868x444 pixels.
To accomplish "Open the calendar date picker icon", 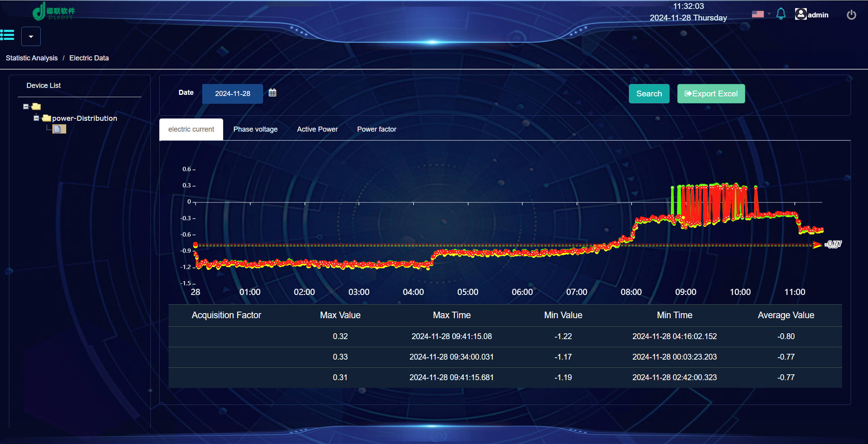I will click(x=272, y=93).
